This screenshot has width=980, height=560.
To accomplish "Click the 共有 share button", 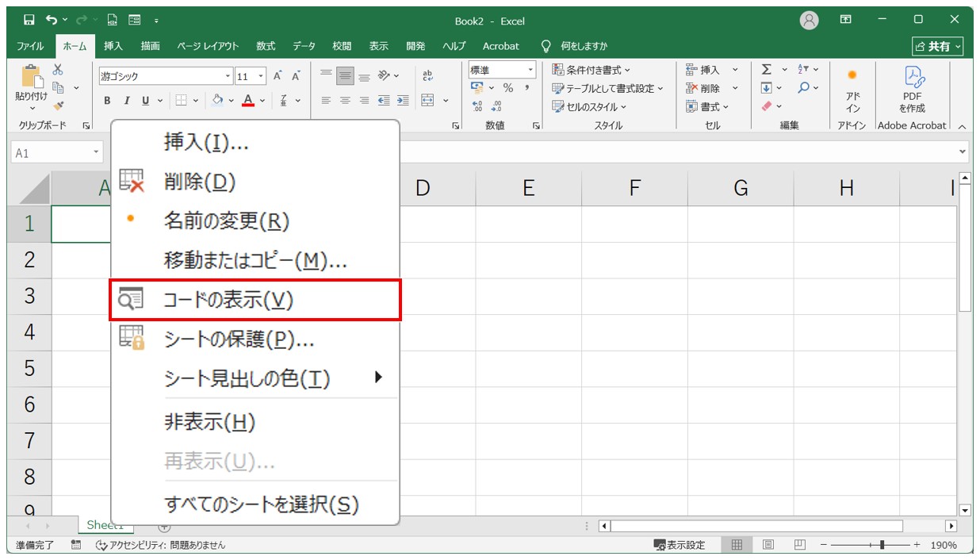I will click(938, 47).
